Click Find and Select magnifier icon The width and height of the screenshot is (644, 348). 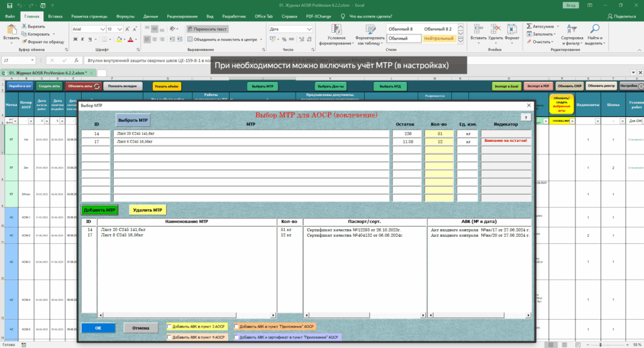(594, 29)
